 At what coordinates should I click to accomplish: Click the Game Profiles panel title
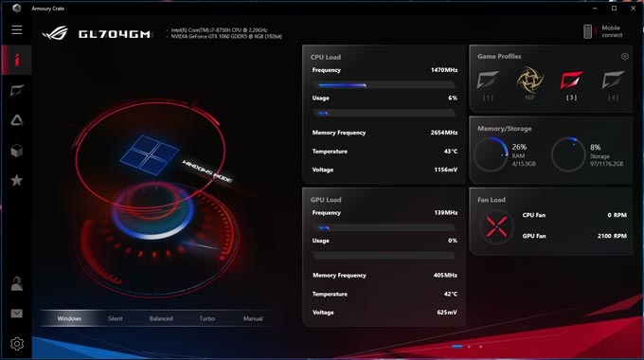tap(499, 56)
